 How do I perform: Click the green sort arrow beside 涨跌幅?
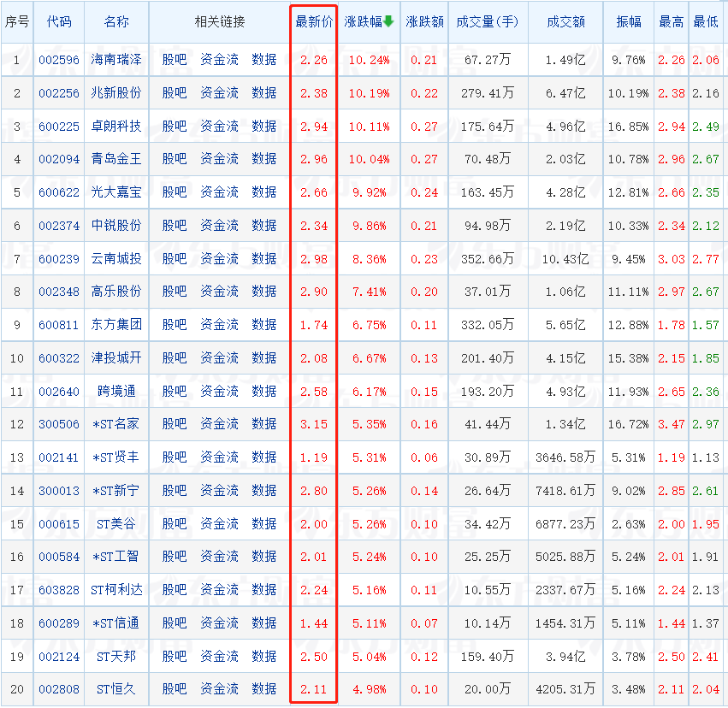[x=388, y=21]
